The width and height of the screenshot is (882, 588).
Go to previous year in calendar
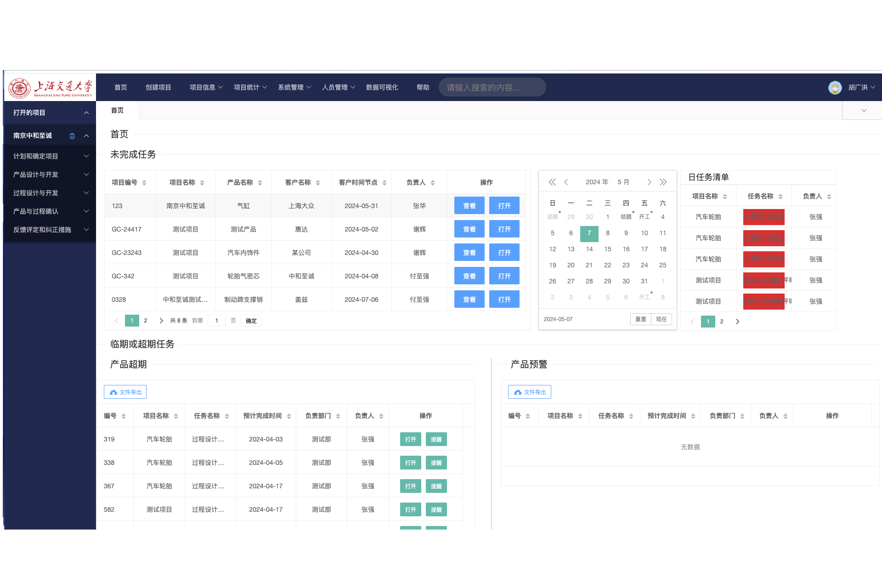tap(552, 182)
